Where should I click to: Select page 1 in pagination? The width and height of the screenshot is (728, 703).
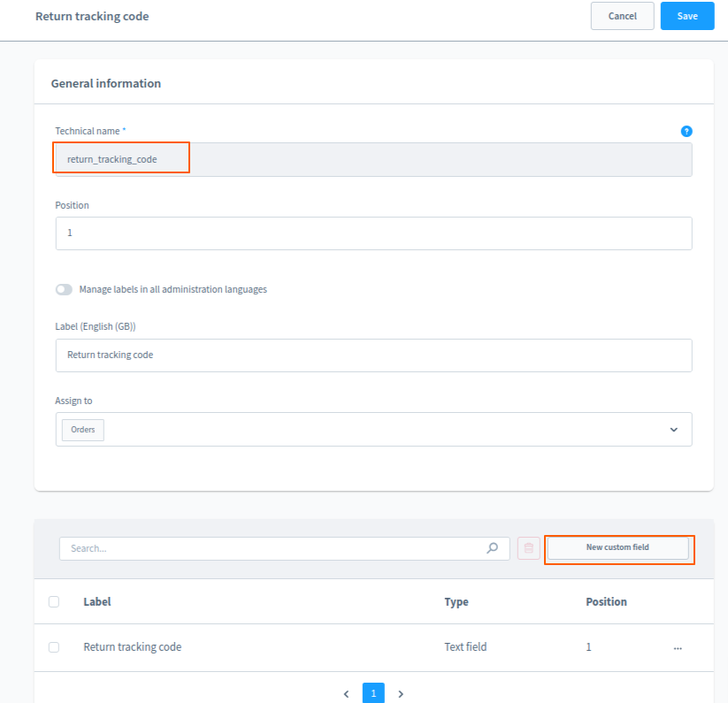tap(373, 693)
